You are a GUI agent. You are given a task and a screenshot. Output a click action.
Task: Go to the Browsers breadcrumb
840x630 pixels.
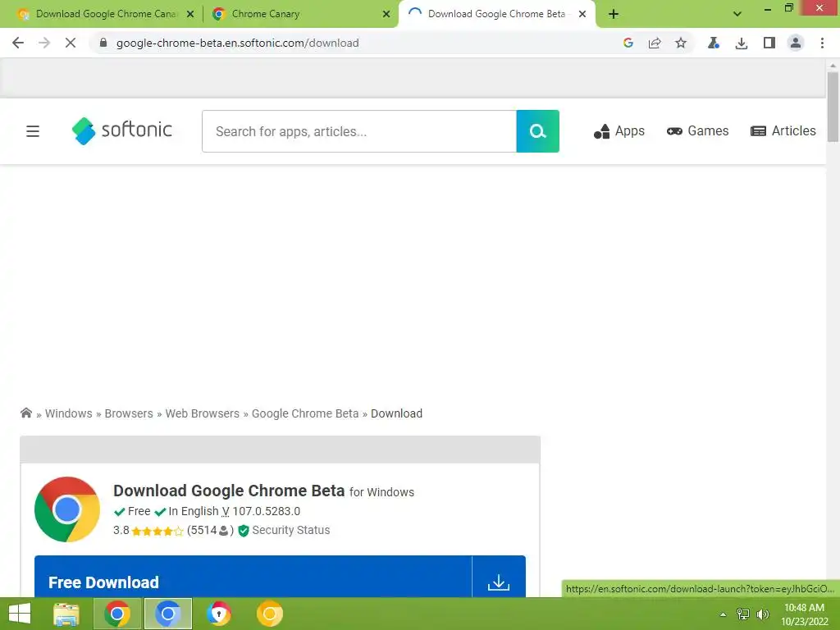[129, 413]
